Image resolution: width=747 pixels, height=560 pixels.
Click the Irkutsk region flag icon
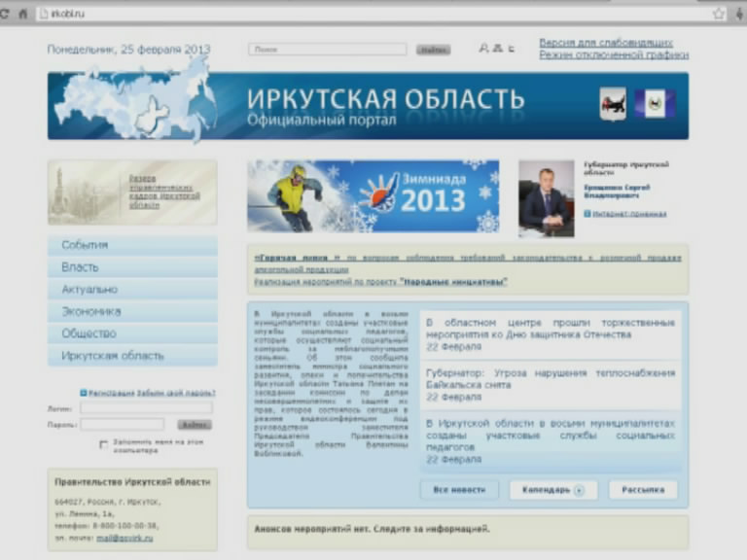655,103
